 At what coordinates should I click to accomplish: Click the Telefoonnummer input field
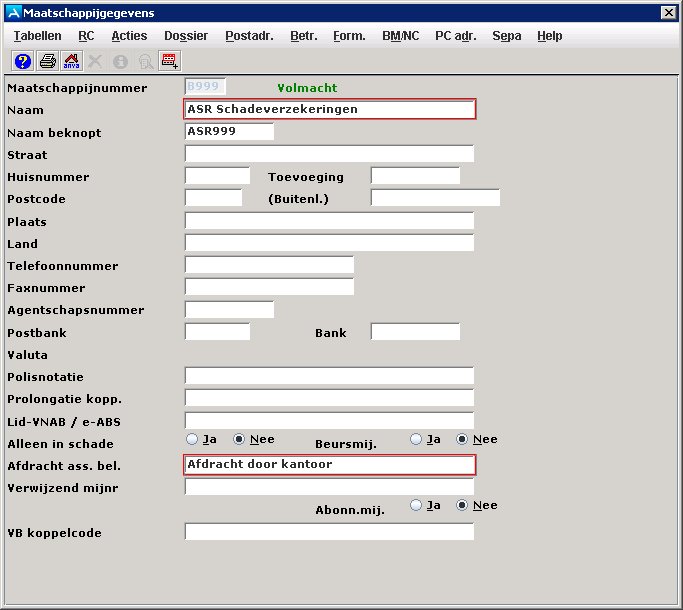[269, 265]
